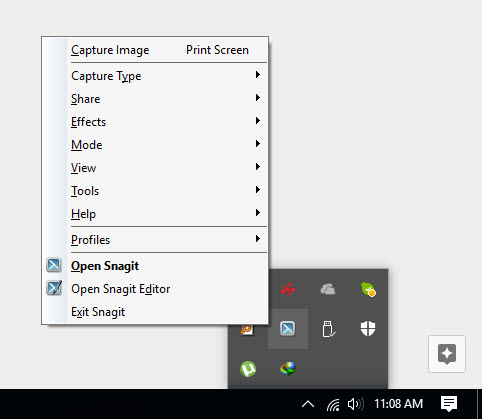This screenshot has width=482, height=419.
Task: Click the volume speaker icon in taskbar
Action: click(355, 404)
